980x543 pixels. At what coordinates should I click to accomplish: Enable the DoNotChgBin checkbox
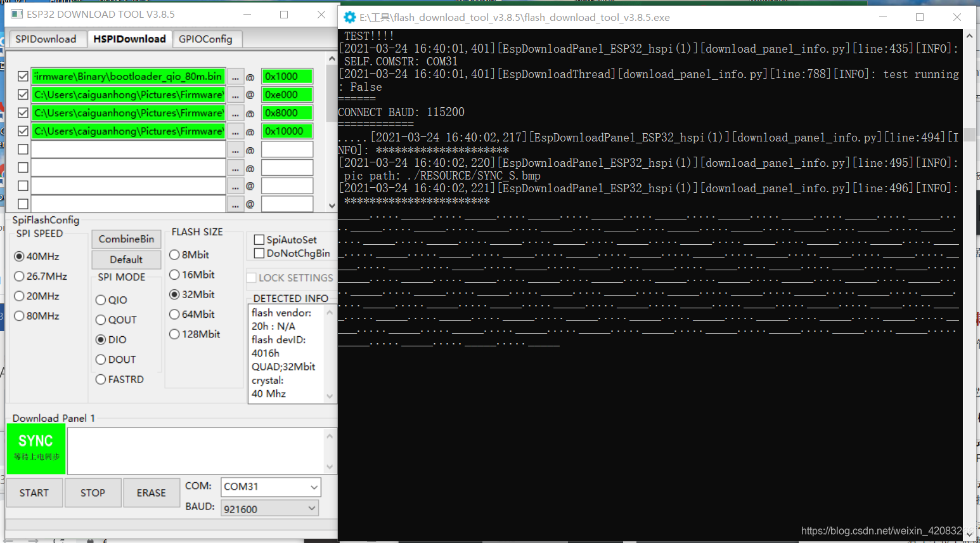[x=259, y=253]
